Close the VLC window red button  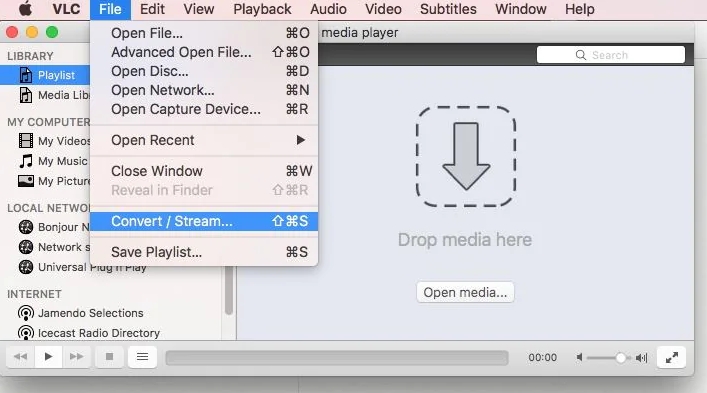click(12, 32)
